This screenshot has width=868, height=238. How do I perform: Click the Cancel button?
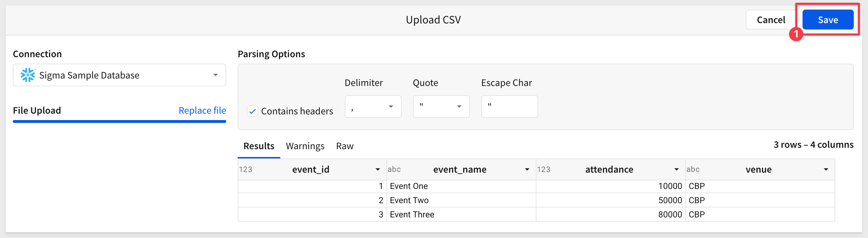coord(771,20)
